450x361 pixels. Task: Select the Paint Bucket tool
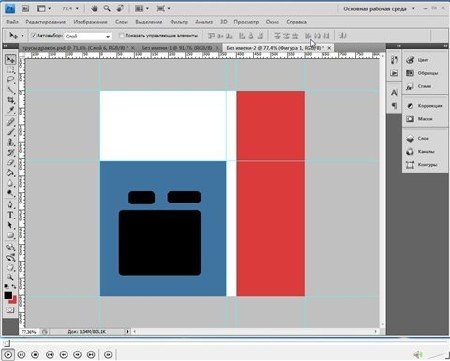coord(10,173)
